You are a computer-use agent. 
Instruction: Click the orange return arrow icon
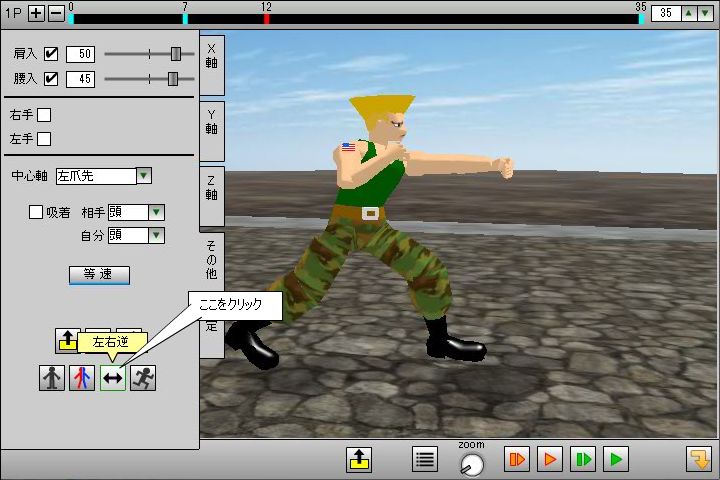[699, 459]
